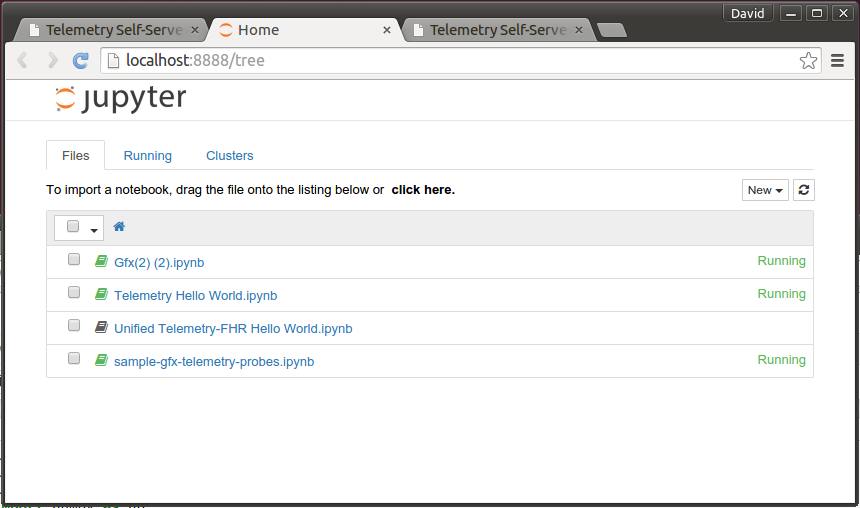This screenshot has height=508, width=860.
Task: Click the Jupyter logo
Action: click(x=121, y=99)
